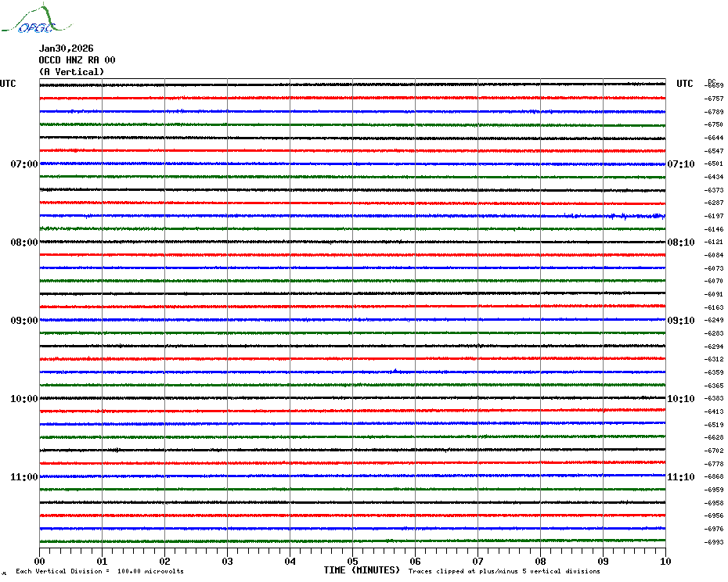The width and height of the screenshot is (728, 582).
Task: Select the 09:00 hour marker on left
Action: click(23, 321)
